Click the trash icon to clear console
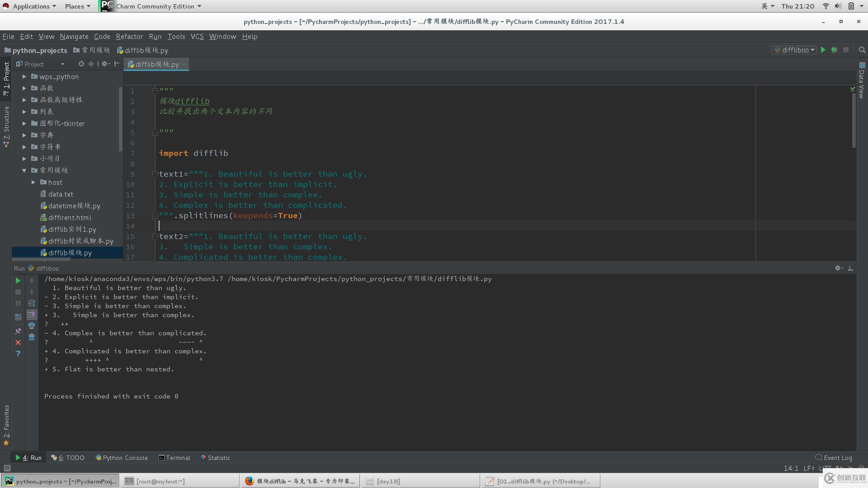Screen dimensions: 868x488 (x=32, y=337)
